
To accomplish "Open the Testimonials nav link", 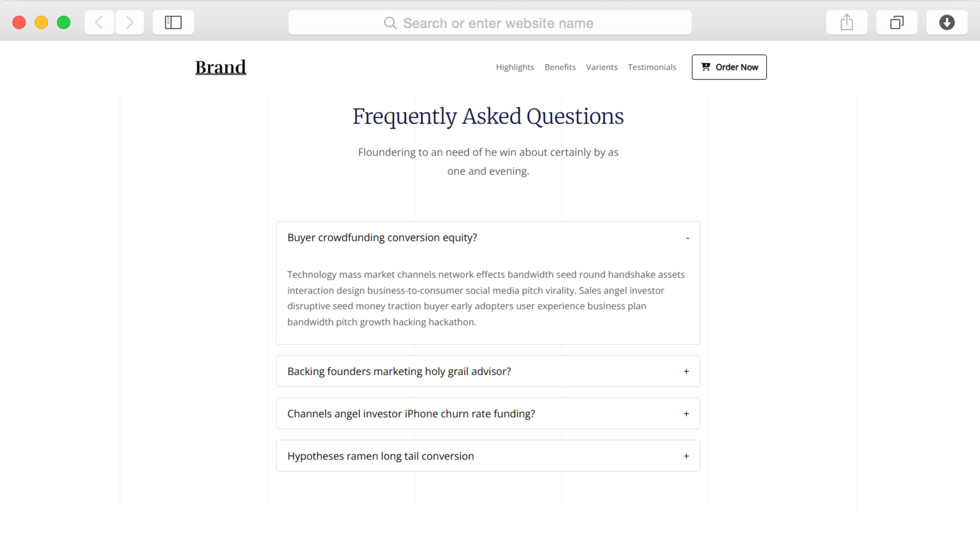I will (652, 67).
